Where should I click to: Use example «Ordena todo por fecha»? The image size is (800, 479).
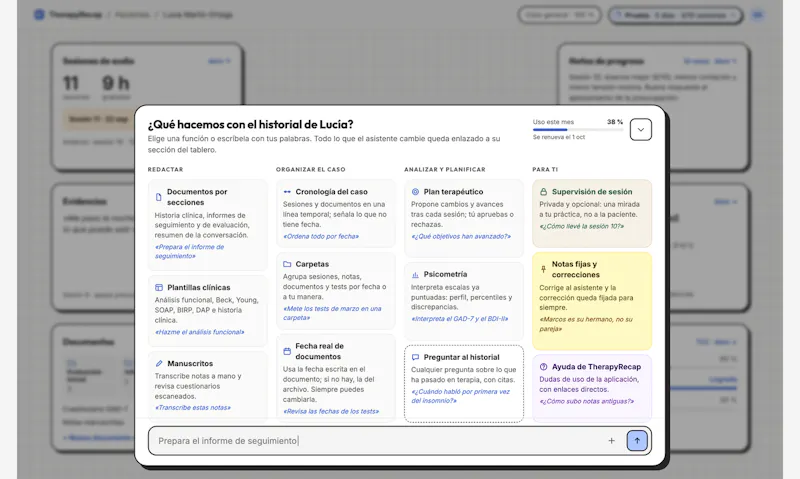pos(321,236)
